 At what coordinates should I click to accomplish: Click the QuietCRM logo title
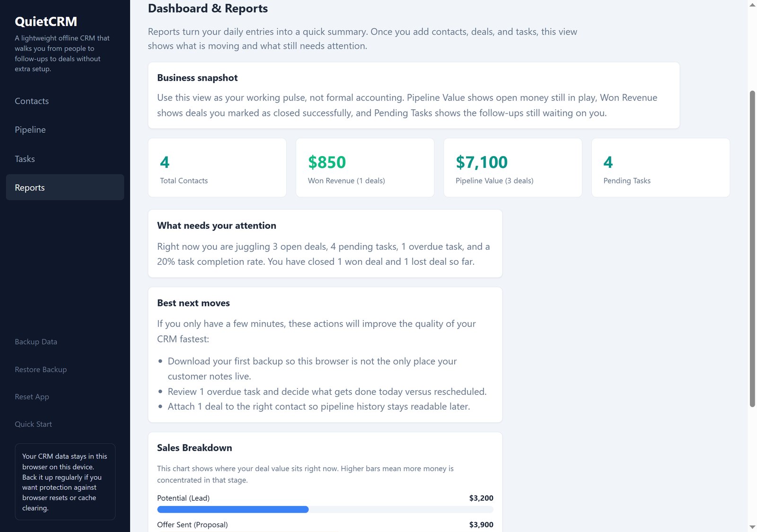pos(46,21)
